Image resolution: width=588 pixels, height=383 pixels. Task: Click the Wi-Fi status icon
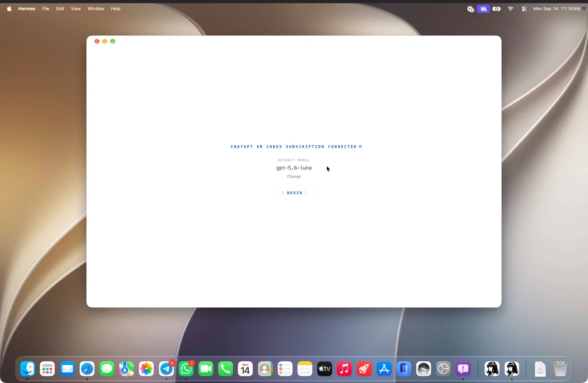tap(510, 9)
